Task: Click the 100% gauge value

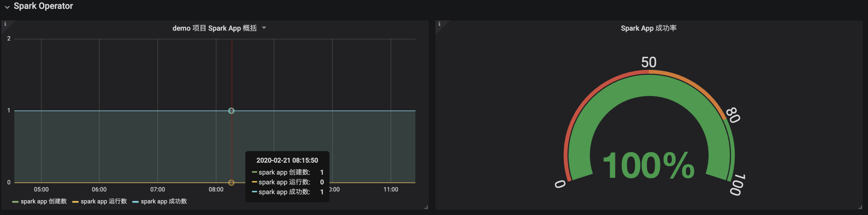Action: point(648,165)
